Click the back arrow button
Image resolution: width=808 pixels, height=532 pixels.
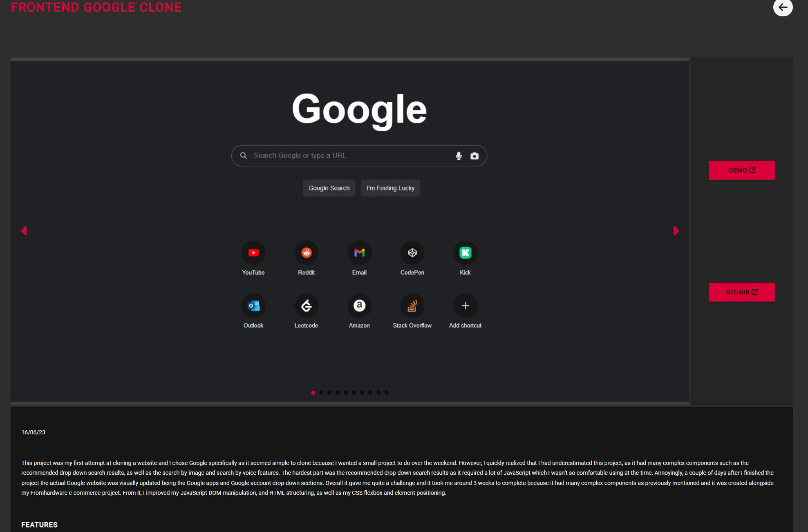783,7
